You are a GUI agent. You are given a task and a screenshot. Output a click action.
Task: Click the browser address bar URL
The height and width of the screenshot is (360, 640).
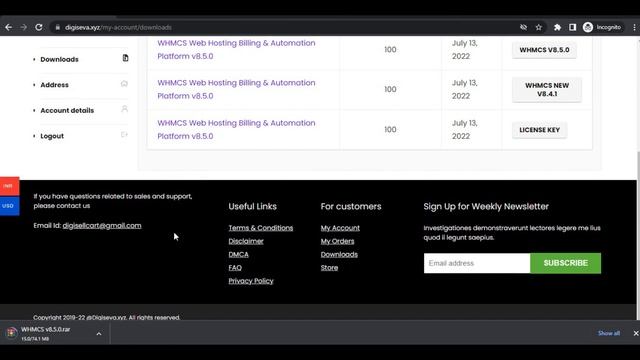tap(118, 27)
